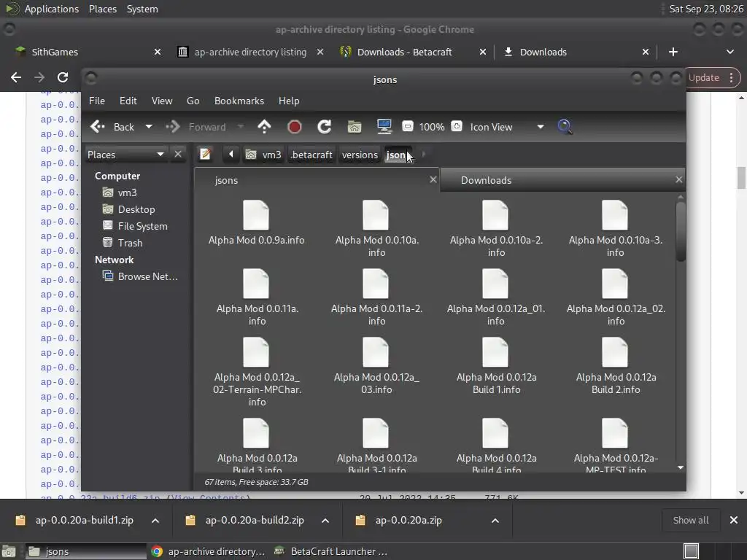Shift the path bar left with arrow
The width and height of the screenshot is (747, 560).
231,155
